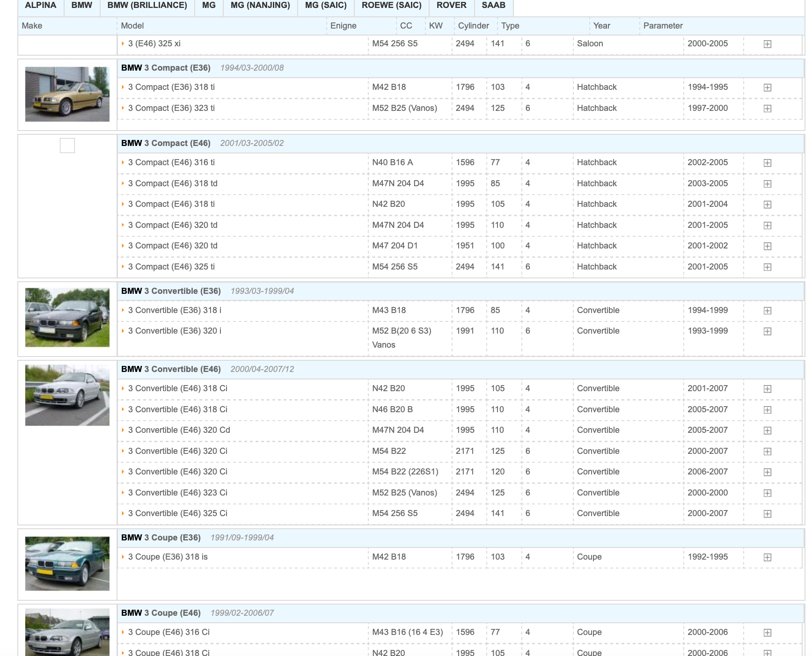The height and width of the screenshot is (656, 812).
Task: Expand arrow beside 3 Compact (E46) 318 td
Action: (123, 183)
